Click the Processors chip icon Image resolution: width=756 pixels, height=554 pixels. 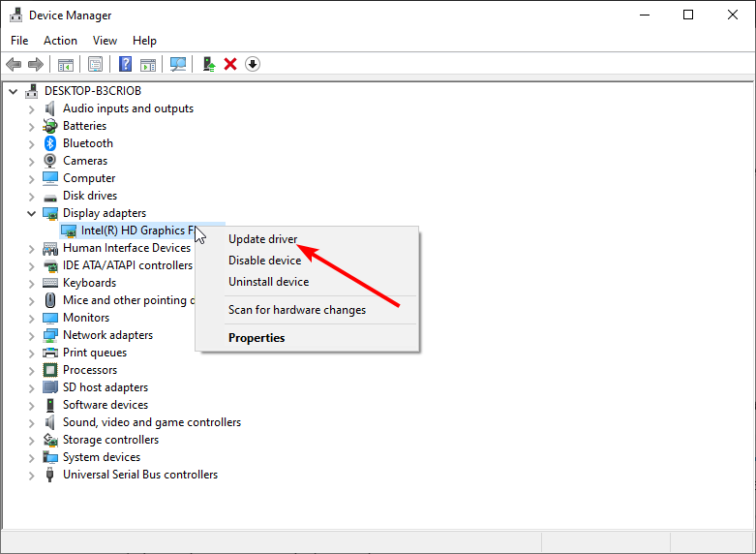[x=50, y=370]
